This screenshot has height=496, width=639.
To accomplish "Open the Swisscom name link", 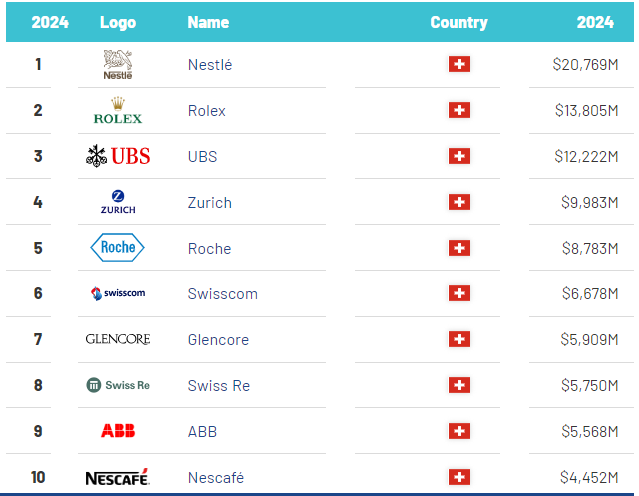I will [222, 294].
